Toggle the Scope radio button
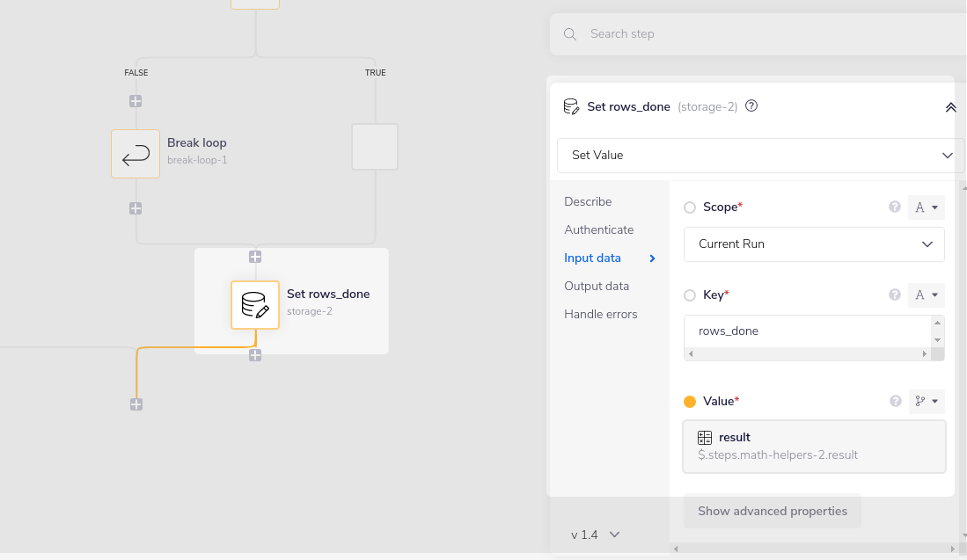 click(x=690, y=207)
